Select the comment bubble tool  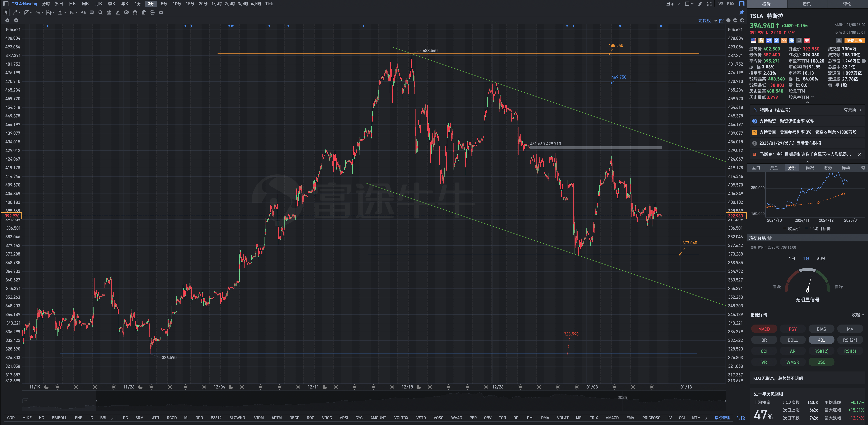92,12
